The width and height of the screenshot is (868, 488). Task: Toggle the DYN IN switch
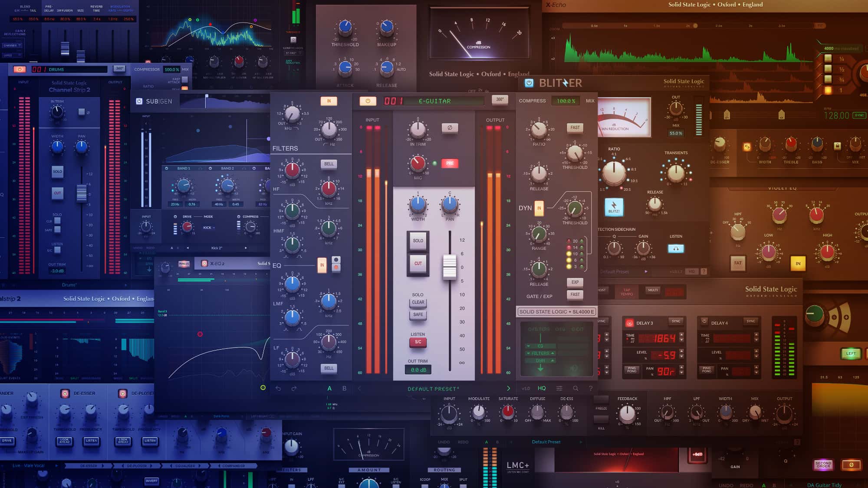click(539, 208)
